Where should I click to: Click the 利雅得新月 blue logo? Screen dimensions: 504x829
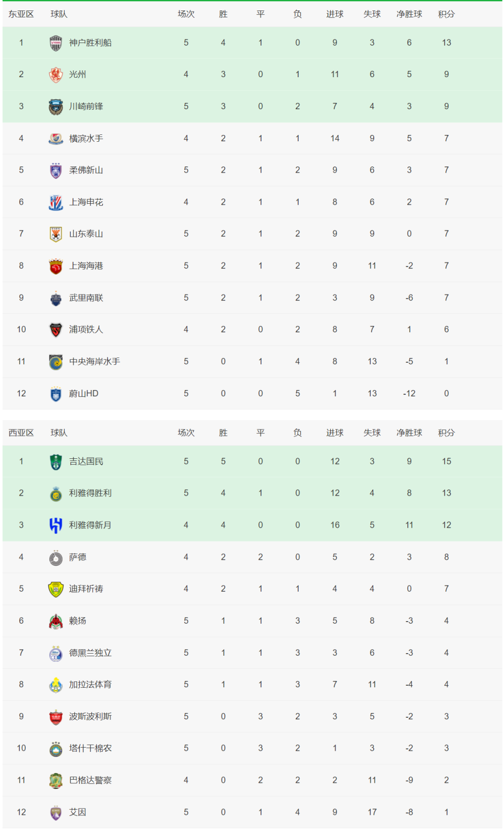[56, 525]
